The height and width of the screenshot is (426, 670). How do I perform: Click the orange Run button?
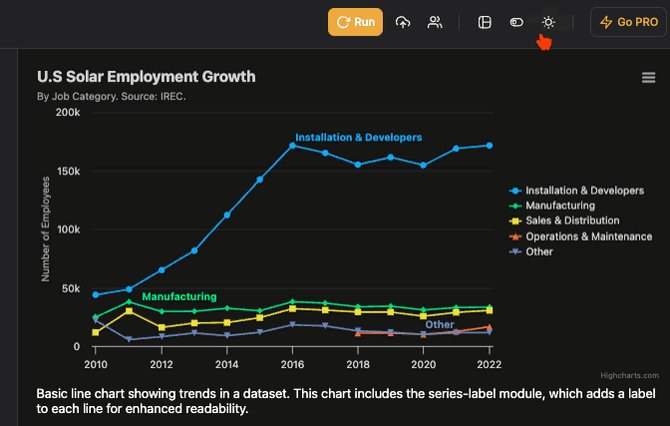(355, 22)
